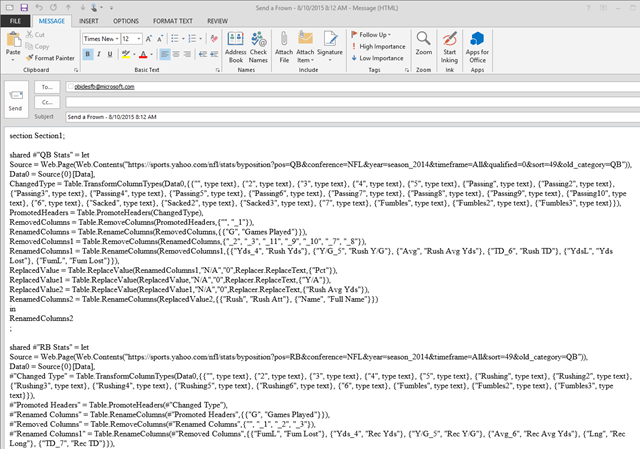Screen dimensions: 640x449
Task: Switch to the OPTIONS tab
Action: pos(126,21)
